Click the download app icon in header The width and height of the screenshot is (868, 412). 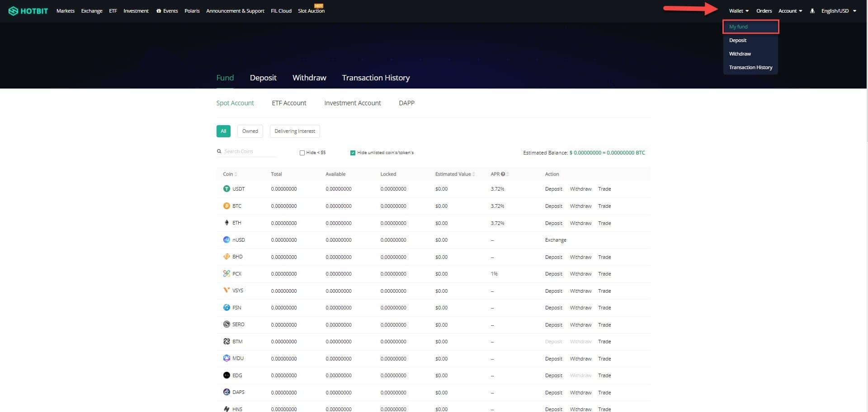click(x=812, y=11)
